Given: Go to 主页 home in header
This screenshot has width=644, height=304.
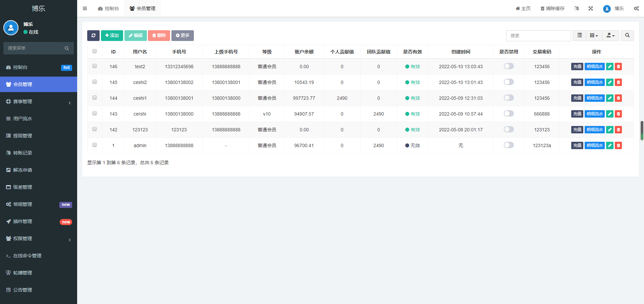Looking at the screenshot, I should coord(523,8).
